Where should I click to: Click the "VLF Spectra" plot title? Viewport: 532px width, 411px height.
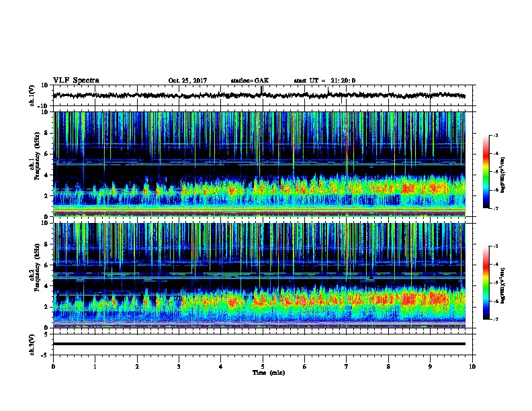pos(76,81)
